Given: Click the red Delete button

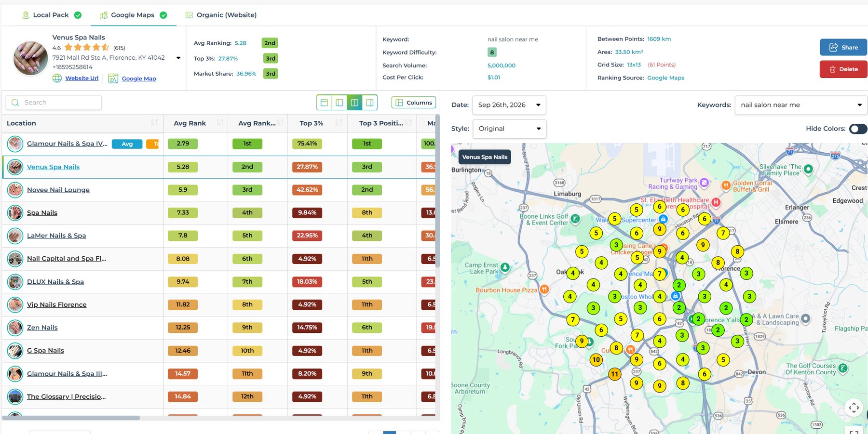Looking at the screenshot, I should pyautogui.click(x=843, y=69).
